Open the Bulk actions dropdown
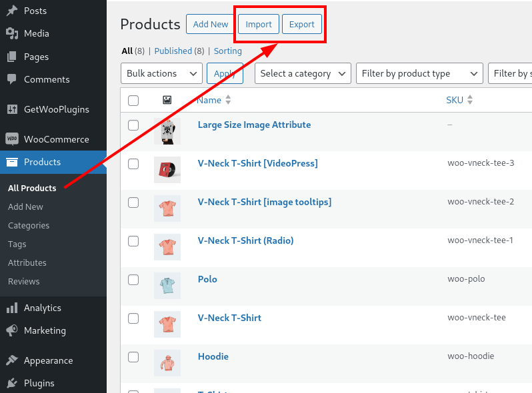 click(161, 73)
